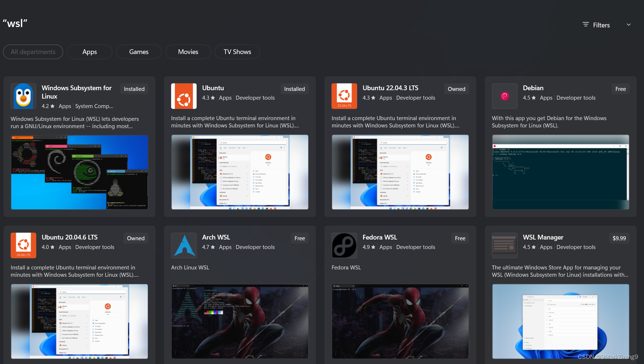Click Owned badge on Ubuntu 20.04.6 LTS
Image resolution: width=644 pixels, height=364 pixels.
(136, 238)
